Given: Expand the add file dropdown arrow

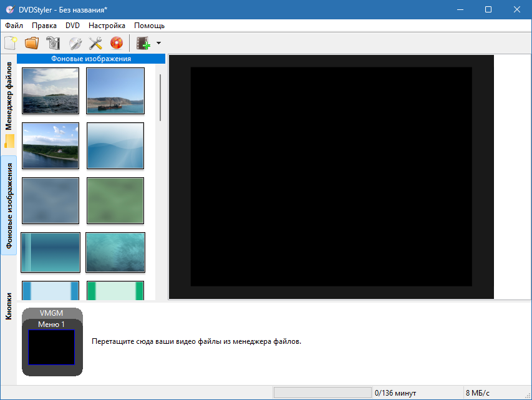Looking at the screenshot, I should [158, 43].
